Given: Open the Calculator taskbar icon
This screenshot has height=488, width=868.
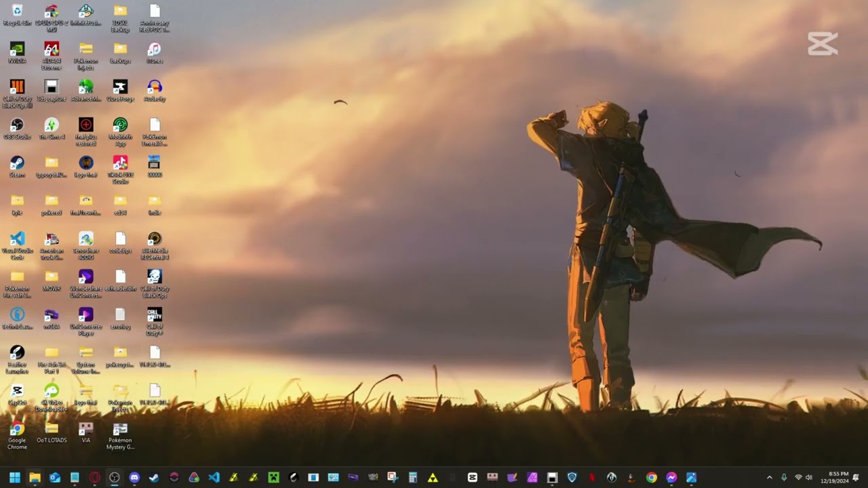Looking at the screenshot, I should click(412, 477).
